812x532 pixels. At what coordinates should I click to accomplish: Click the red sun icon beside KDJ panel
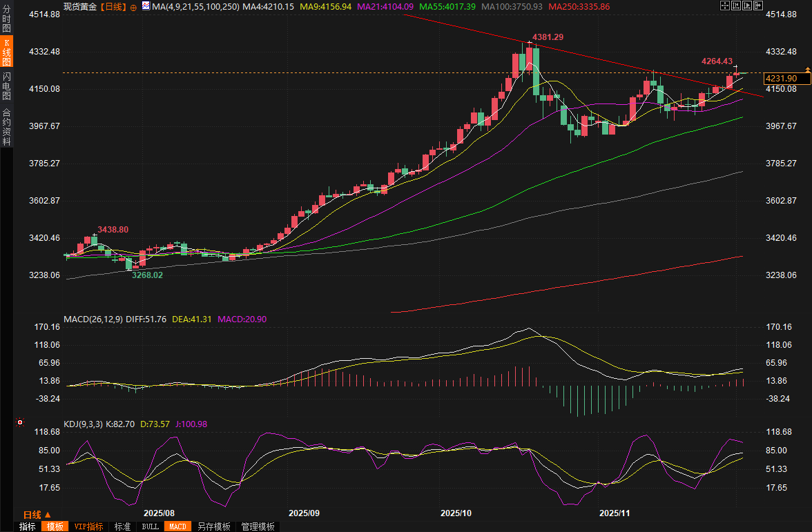20,422
